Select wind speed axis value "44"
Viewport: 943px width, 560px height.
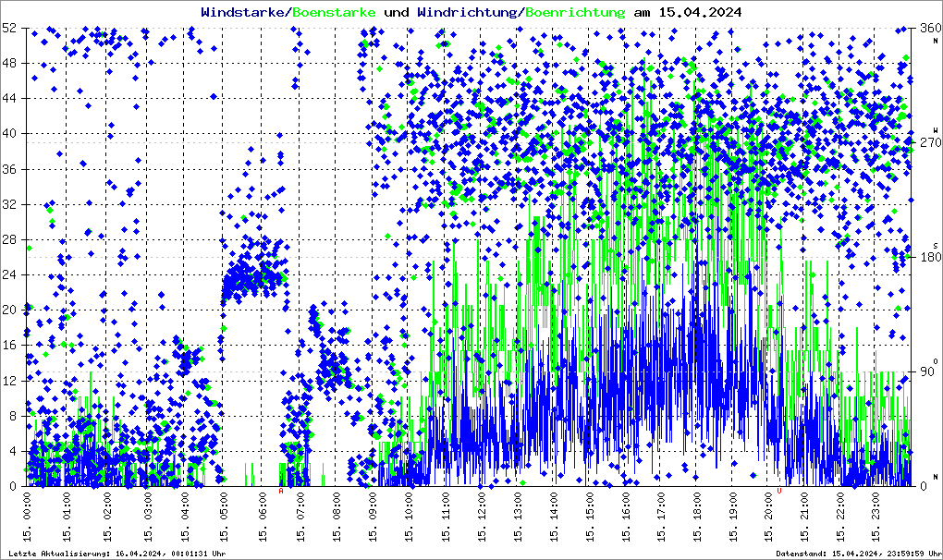(8, 98)
